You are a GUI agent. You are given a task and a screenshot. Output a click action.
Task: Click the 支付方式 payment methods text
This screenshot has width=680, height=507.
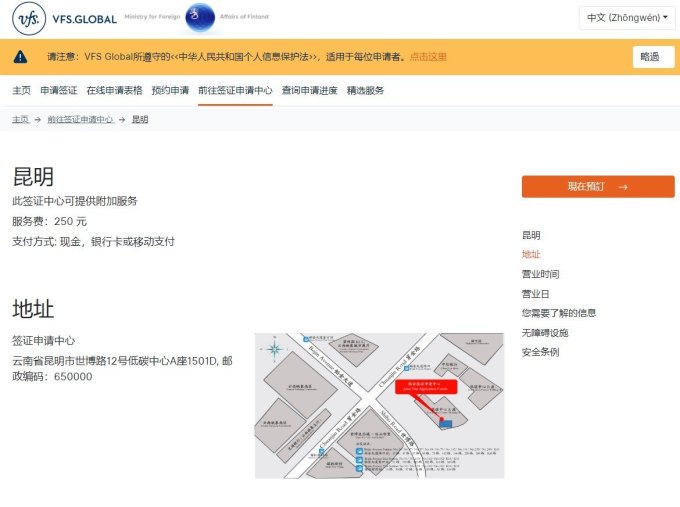pos(93,242)
